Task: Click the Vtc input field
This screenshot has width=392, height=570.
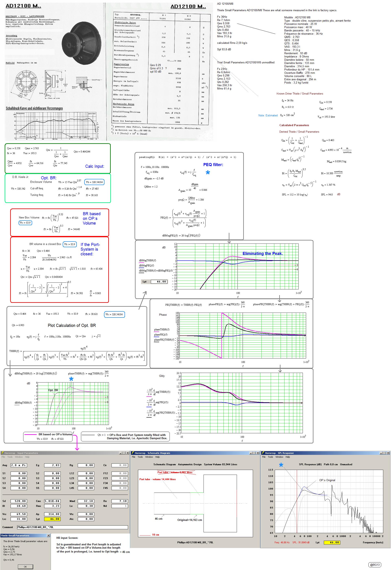Action: [86, 514]
